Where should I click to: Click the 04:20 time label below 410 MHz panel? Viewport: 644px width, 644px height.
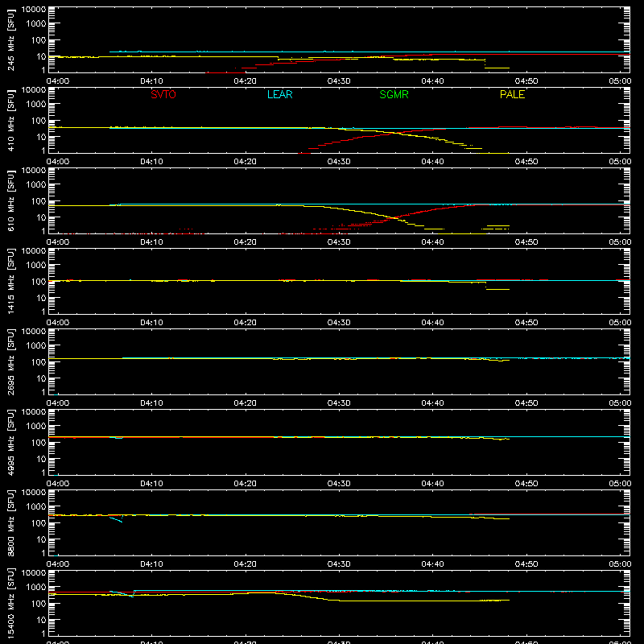[x=246, y=162]
